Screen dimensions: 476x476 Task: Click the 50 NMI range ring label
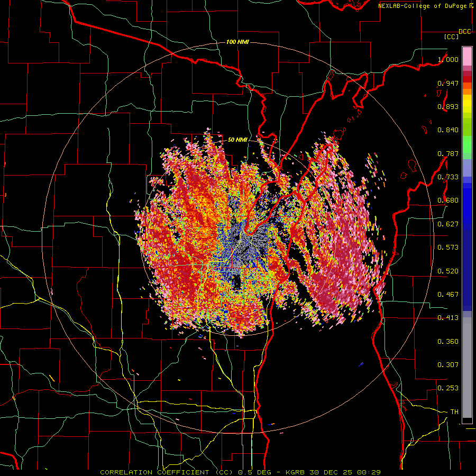point(237,140)
